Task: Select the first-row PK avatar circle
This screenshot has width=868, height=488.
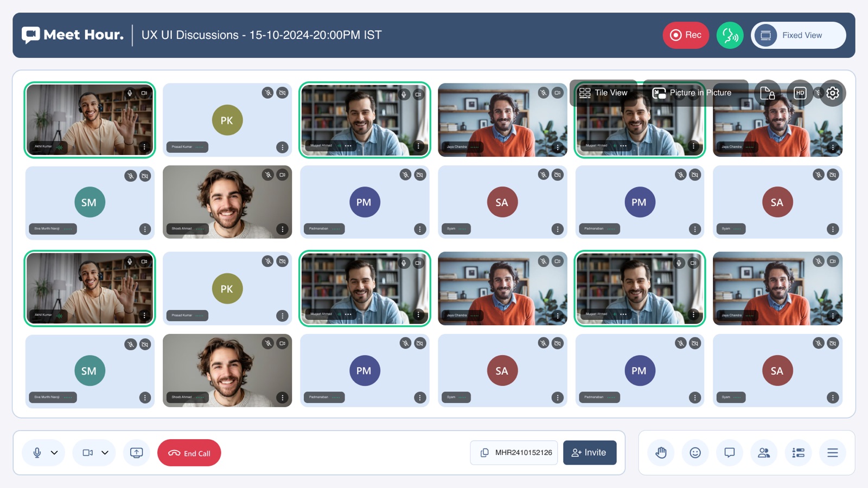Action: [x=227, y=120]
